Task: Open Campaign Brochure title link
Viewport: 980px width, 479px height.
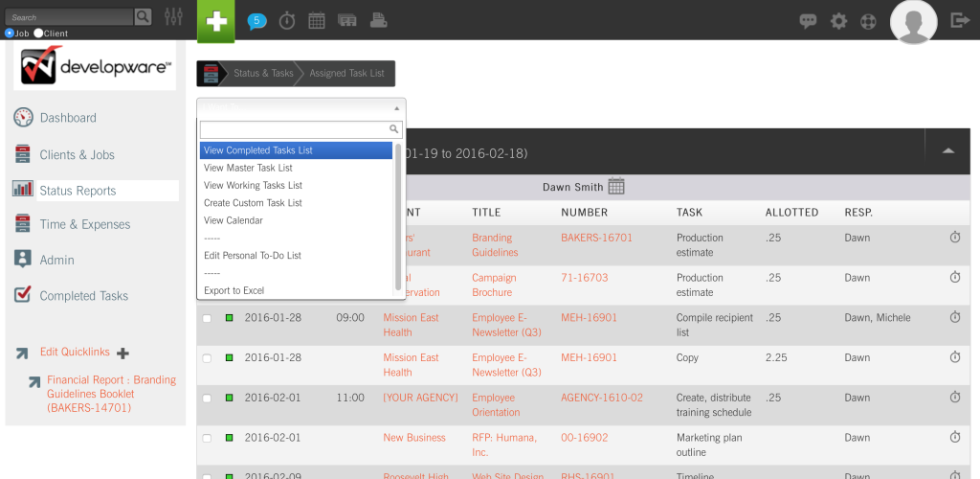Action: point(494,285)
